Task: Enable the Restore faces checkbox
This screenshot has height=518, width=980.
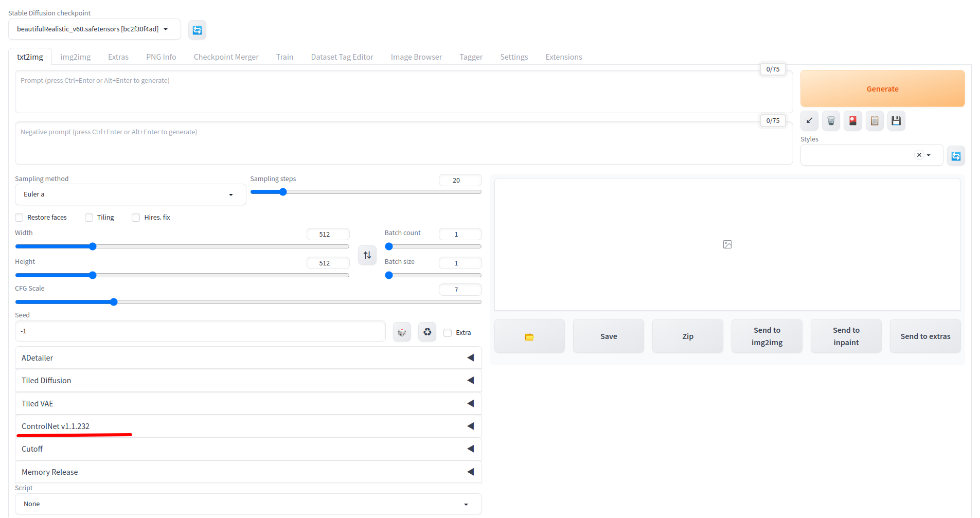Action: [x=19, y=217]
